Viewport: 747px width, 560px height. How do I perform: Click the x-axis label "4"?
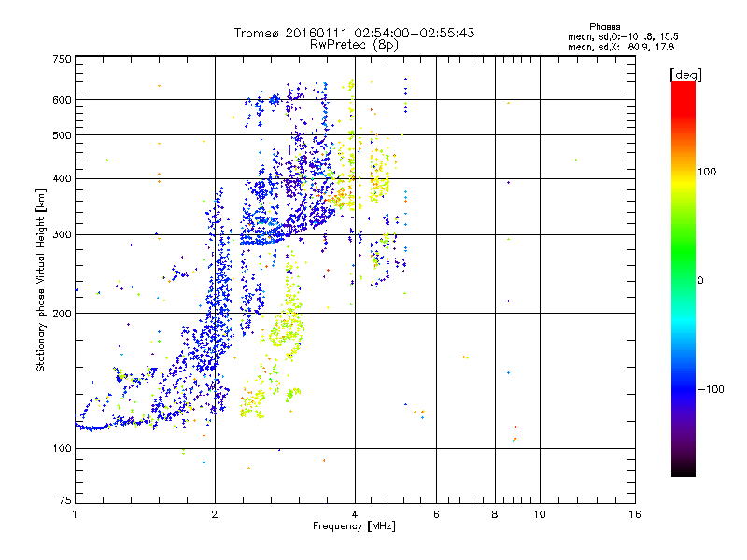tap(355, 514)
